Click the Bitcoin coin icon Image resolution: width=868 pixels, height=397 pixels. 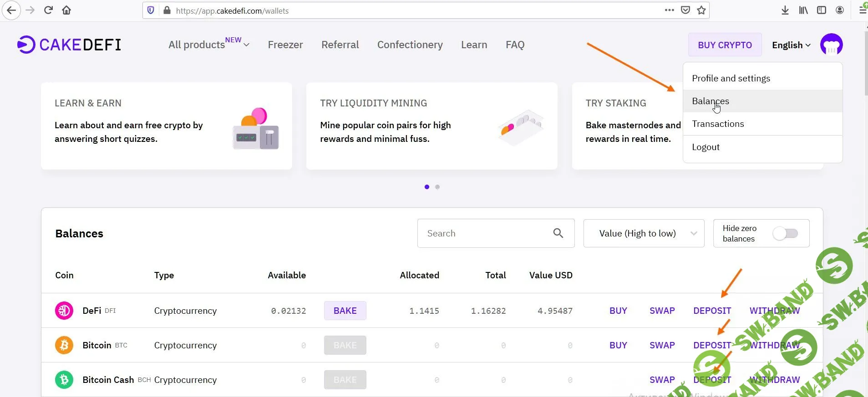tap(64, 345)
